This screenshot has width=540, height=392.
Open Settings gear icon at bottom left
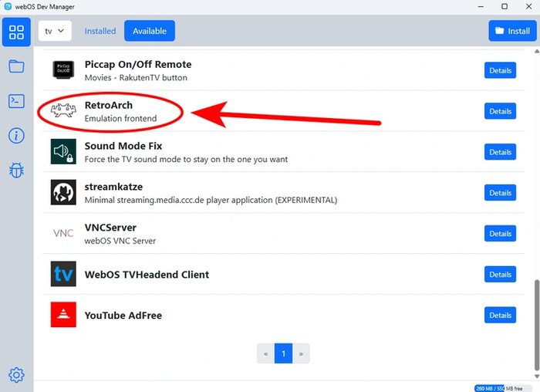16,375
